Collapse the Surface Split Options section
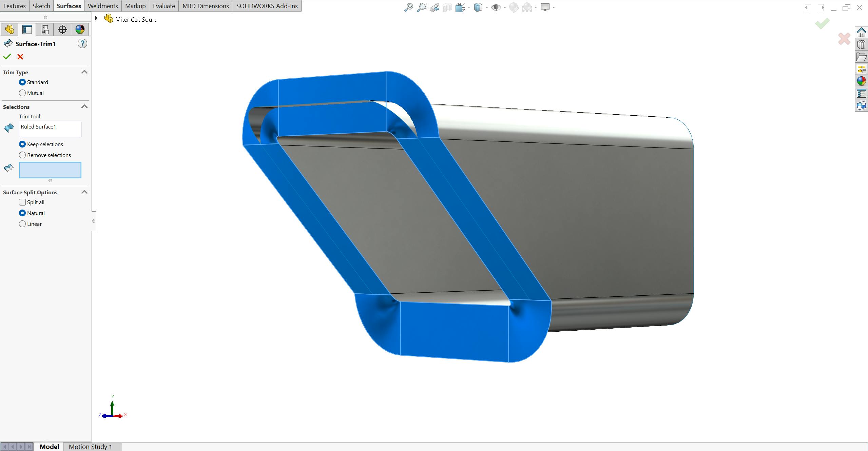The image size is (868, 451). tap(84, 192)
